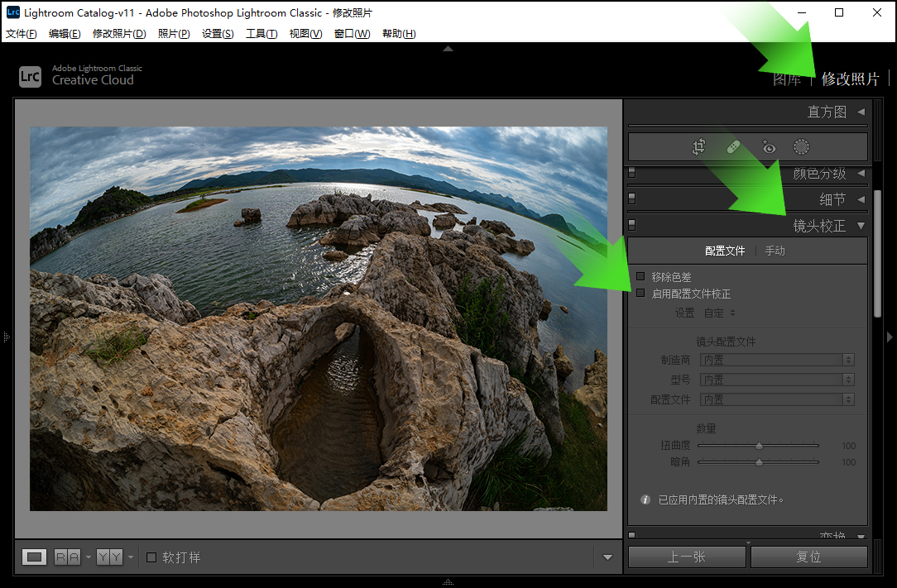
Task: Enable the 移除色差 checkbox
Action: click(640, 277)
